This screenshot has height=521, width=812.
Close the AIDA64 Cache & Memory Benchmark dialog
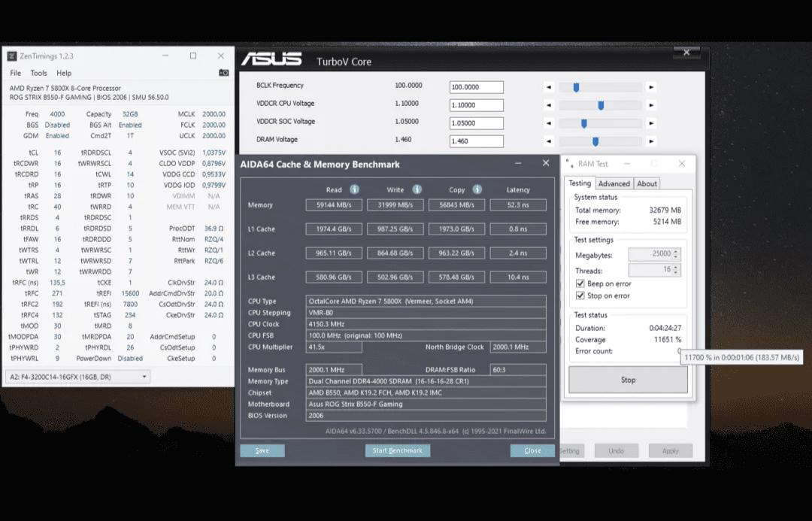[x=546, y=163]
